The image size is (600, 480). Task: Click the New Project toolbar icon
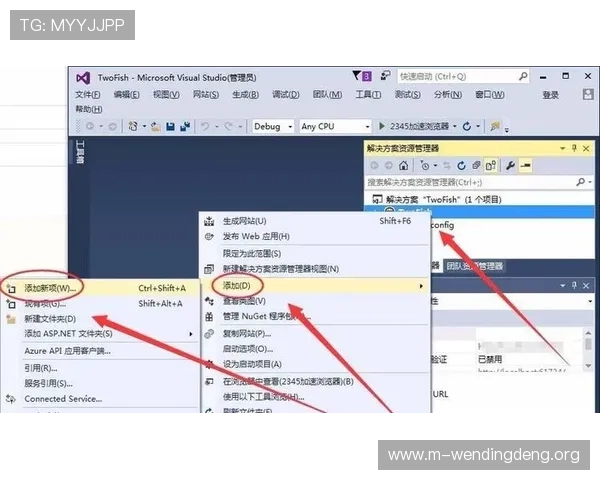133,126
